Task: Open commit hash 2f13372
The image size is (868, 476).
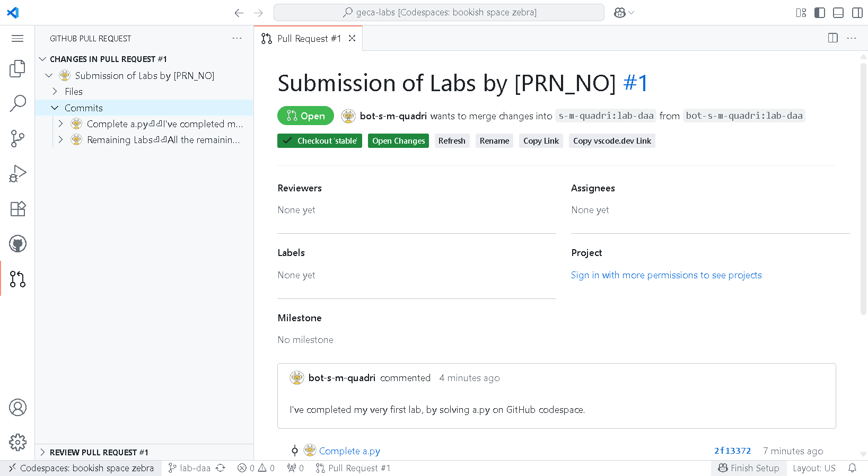Action: point(732,451)
